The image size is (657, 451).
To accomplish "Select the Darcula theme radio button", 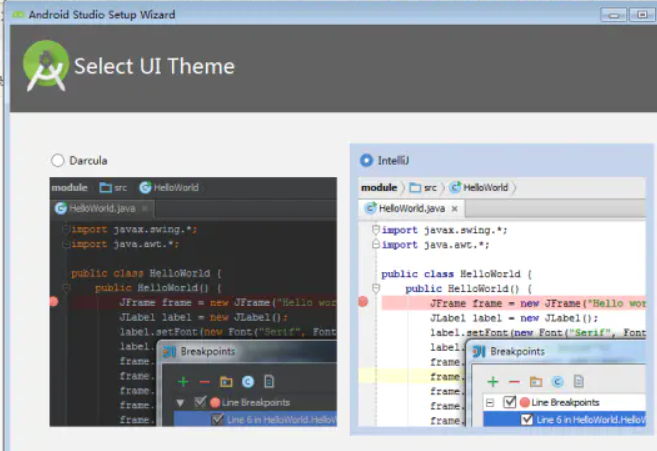I will tap(57, 161).
